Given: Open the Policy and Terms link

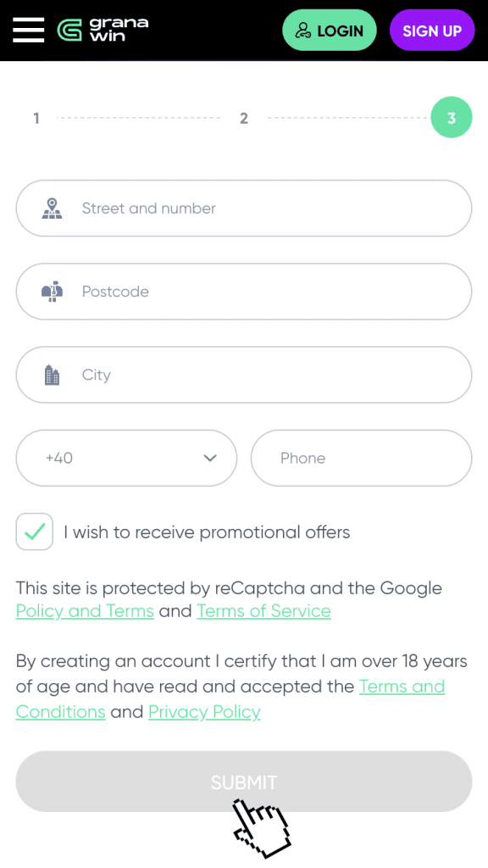Looking at the screenshot, I should point(85,611).
